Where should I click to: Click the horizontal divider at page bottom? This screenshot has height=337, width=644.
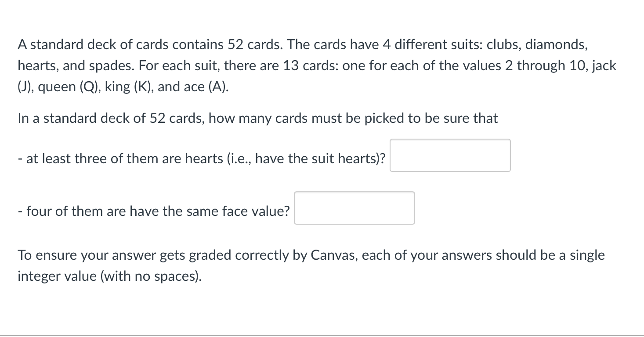click(x=322, y=333)
